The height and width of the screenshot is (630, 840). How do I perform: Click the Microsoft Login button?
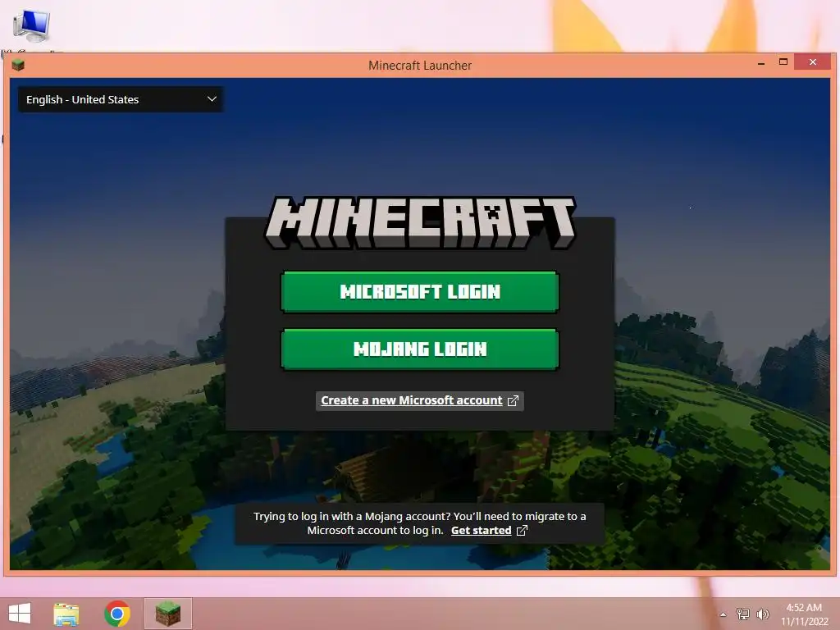pos(419,292)
